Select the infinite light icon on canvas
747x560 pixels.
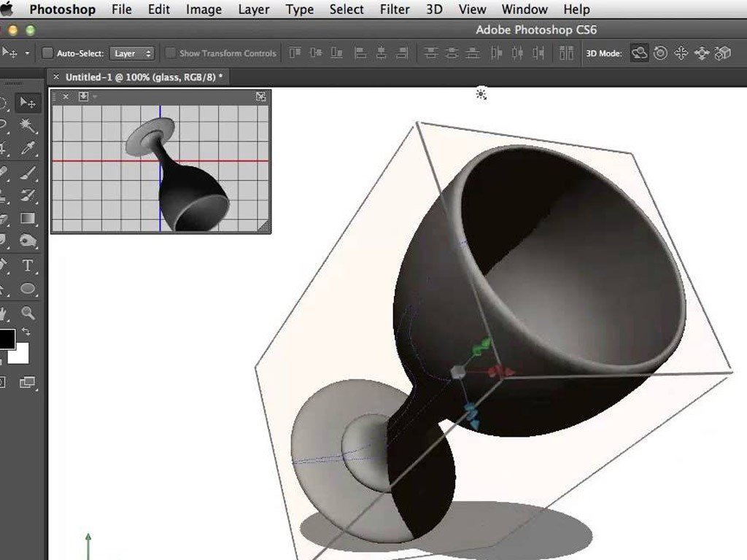click(481, 94)
